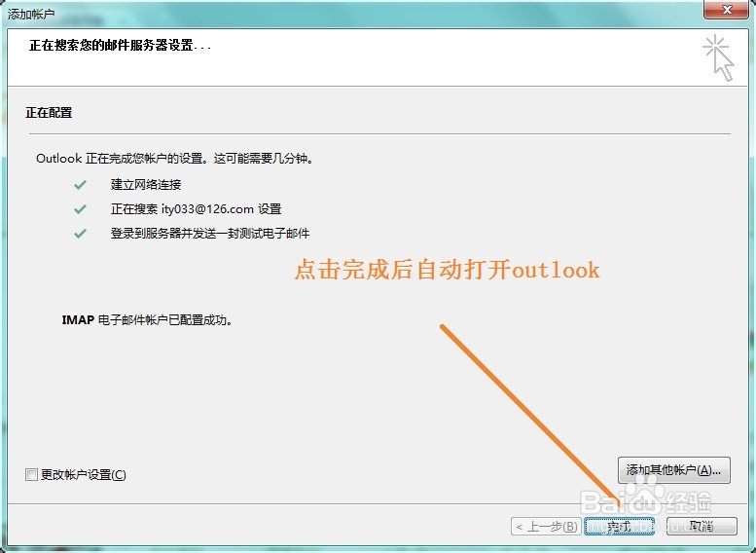Click the disabled 上一步(B) button
756x553 pixels.
(546, 526)
